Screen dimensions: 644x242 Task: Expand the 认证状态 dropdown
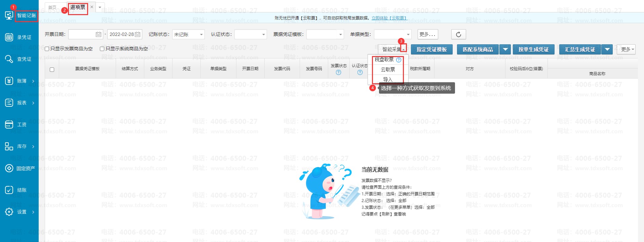251,34
